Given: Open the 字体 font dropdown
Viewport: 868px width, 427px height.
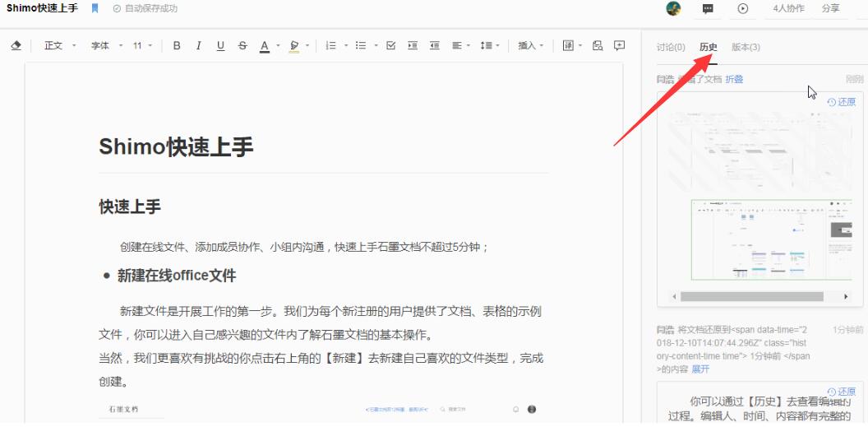Looking at the screenshot, I should (x=107, y=46).
